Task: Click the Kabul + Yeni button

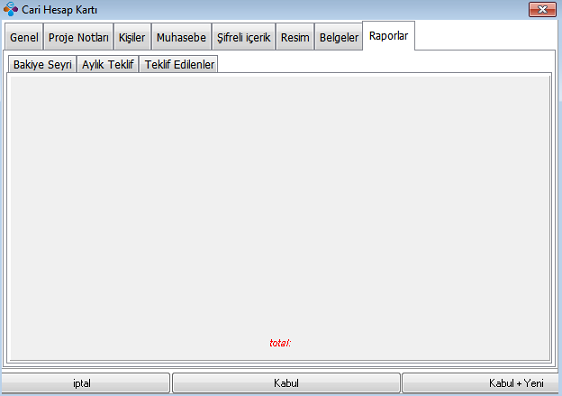Action: tap(481, 383)
